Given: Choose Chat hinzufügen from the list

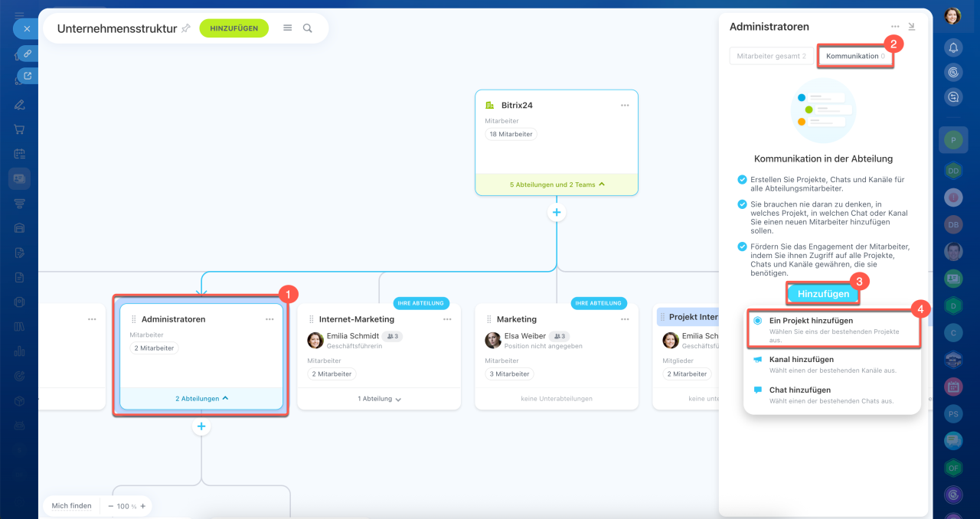Looking at the screenshot, I should (832, 395).
